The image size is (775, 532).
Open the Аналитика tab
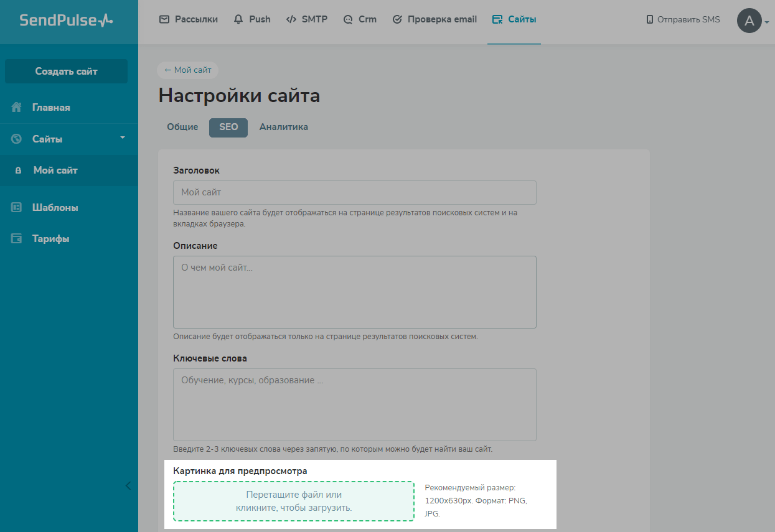(x=283, y=127)
